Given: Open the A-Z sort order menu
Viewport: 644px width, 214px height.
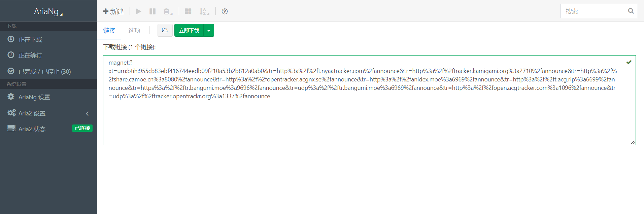Looking at the screenshot, I should coord(204,11).
